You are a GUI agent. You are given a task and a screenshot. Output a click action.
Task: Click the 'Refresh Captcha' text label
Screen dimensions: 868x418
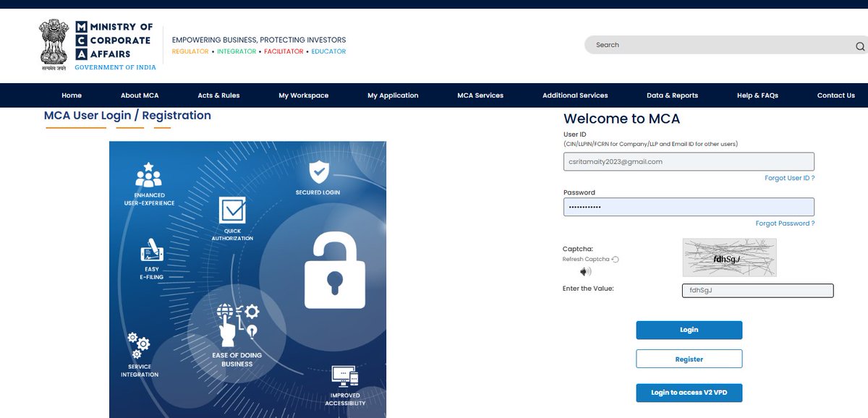coord(586,259)
